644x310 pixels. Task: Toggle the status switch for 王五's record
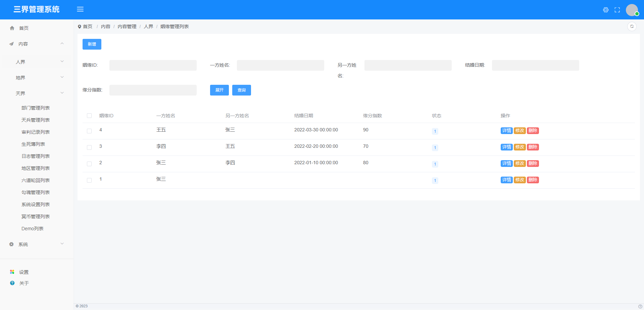coord(435,131)
